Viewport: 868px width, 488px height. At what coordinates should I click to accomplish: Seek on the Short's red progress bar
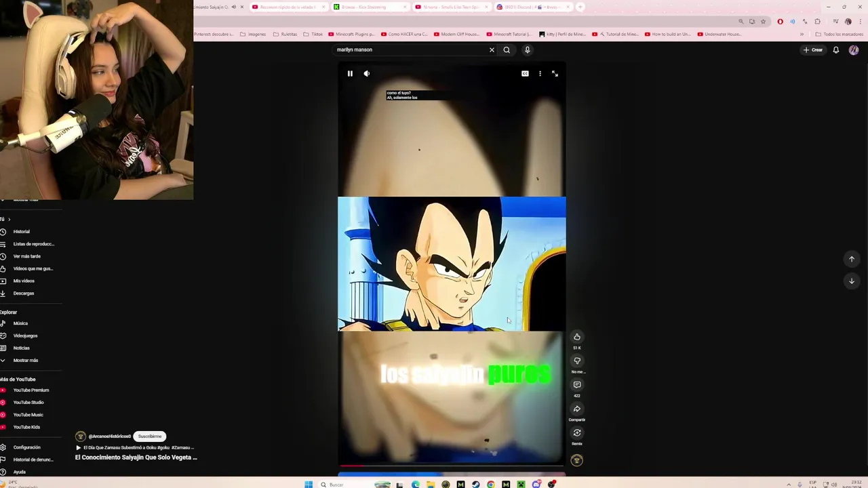(452, 466)
